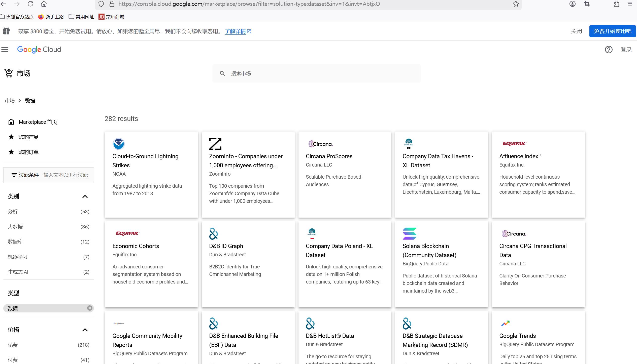The width and height of the screenshot is (637, 364).
Task: Collapse the 价格 price section
Action: click(x=85, y=330)
